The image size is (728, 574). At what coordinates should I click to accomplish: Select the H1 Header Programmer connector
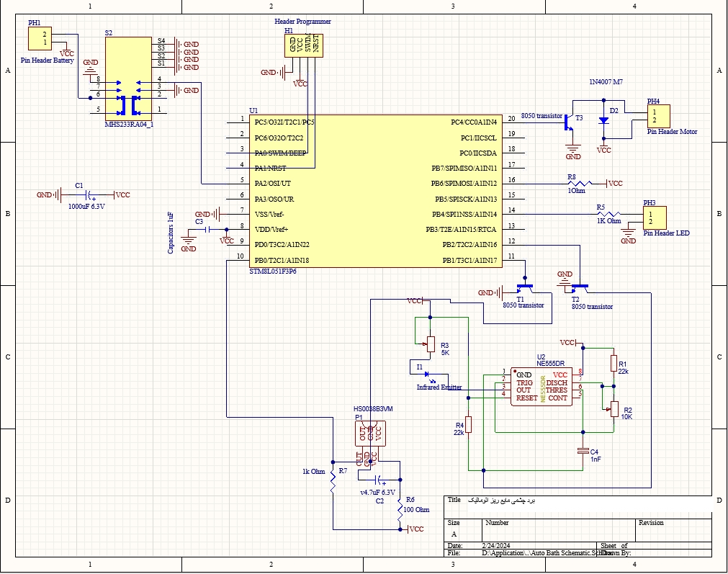[x=302, y=45]
